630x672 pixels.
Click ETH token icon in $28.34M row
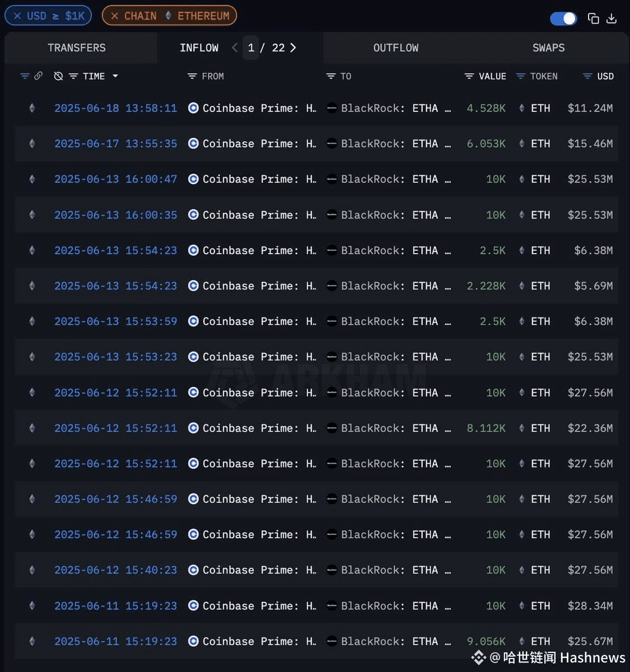(521, 606)
